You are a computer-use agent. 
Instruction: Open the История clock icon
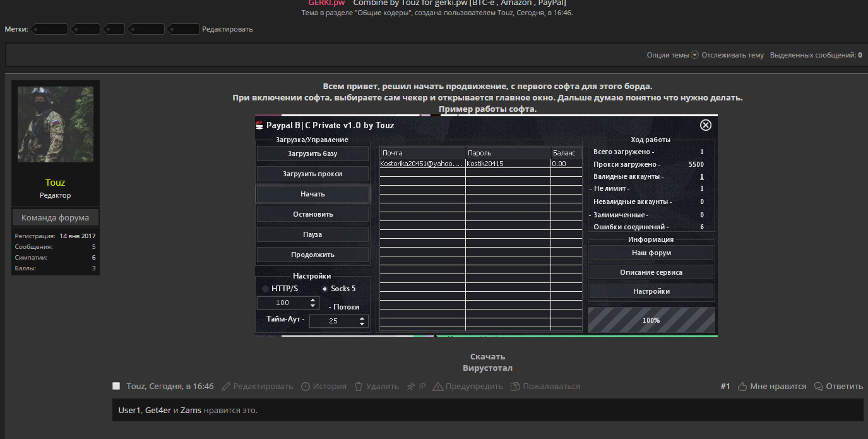pyautogui.click(x=306, y=387)
